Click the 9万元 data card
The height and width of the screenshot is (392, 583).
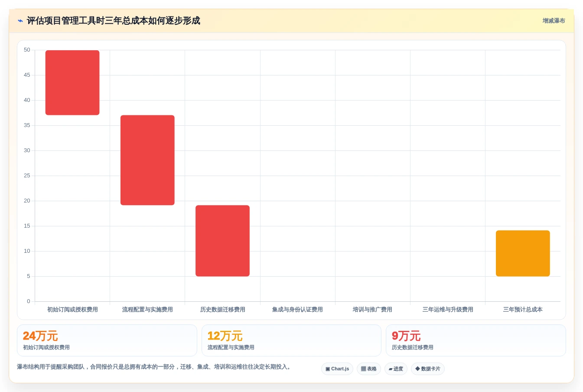click(476, 340)
